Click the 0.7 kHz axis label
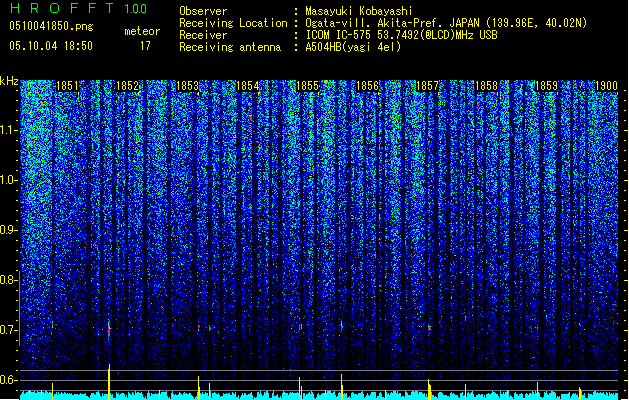This screenshot has height=400, width=629. pos(8,330)
